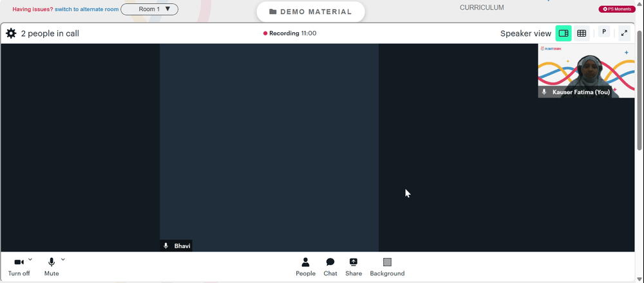Open the CURRICULUM tab

(482, 7)
